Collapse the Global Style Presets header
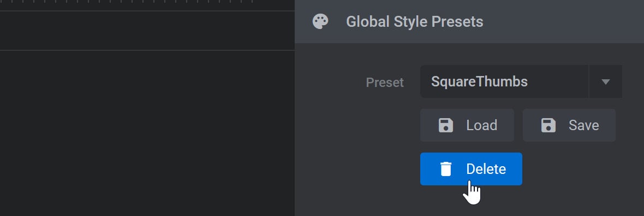The image size is (644, 216). click(469, 21)
